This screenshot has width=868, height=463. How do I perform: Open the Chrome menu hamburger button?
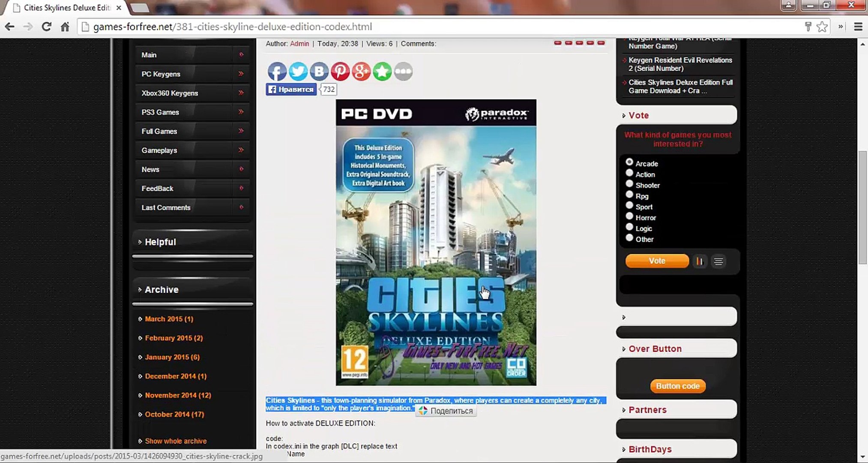[858, 27]
